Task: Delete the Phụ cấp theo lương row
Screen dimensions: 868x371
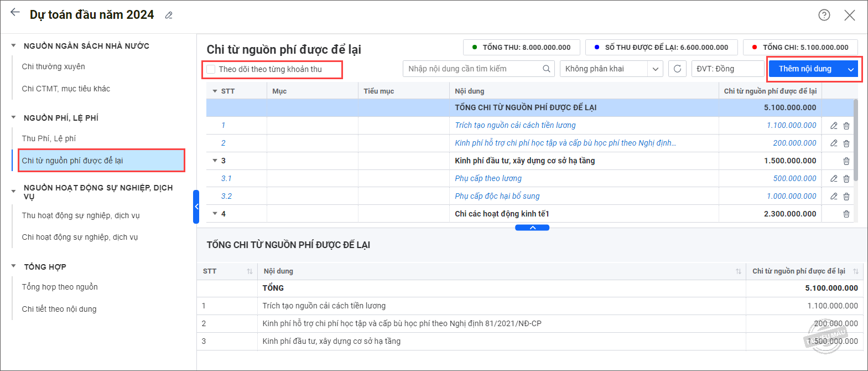Action: coord(846,179)
